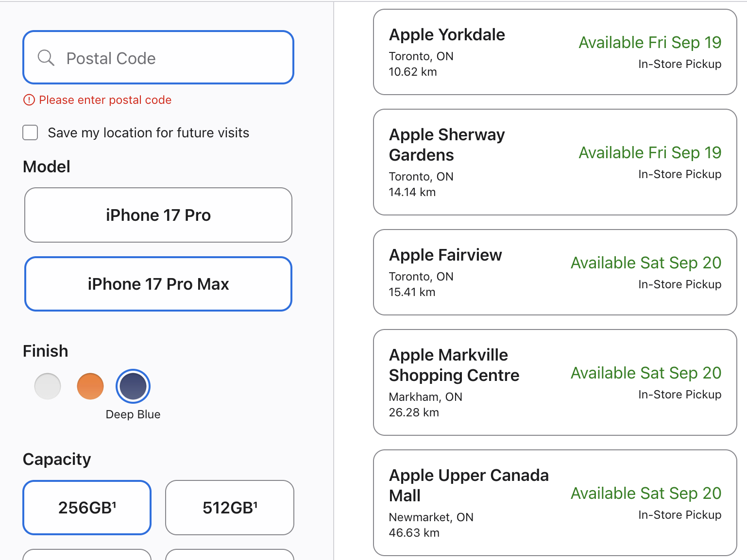Select the iPhone 17 Pro model
The image size is (747, 560).
pyautogui.click(x=158, y=215)
